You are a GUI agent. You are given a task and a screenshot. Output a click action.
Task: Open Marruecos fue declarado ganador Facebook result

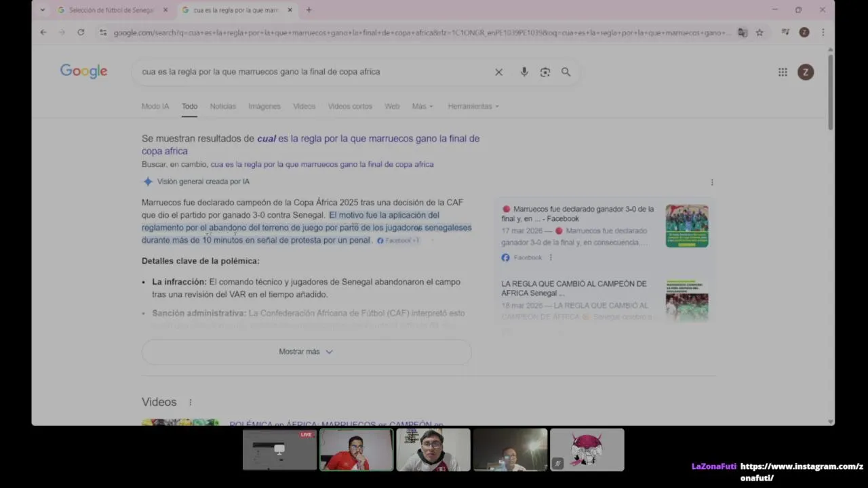pyautogui.click(x=578, y=213)
